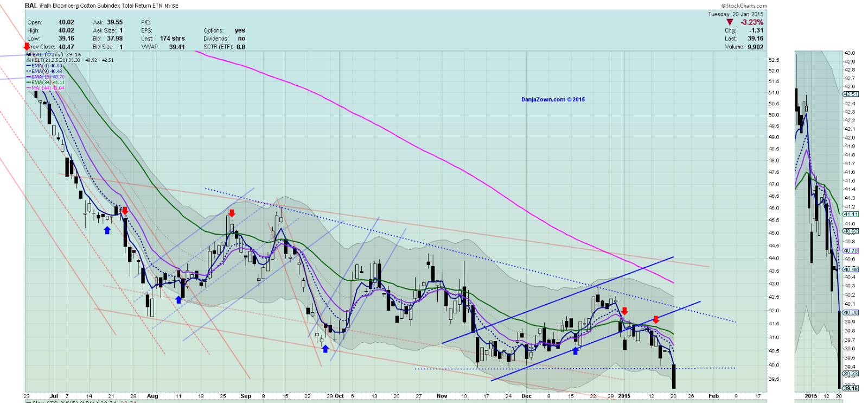Click the red down arrow right after 2015 begins
The height and width of the screenshot is (403, 868).
tap(624, 311)
